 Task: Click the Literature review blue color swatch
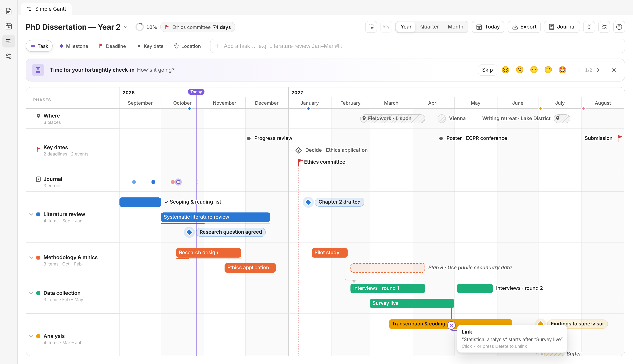[x=38, y=214]
